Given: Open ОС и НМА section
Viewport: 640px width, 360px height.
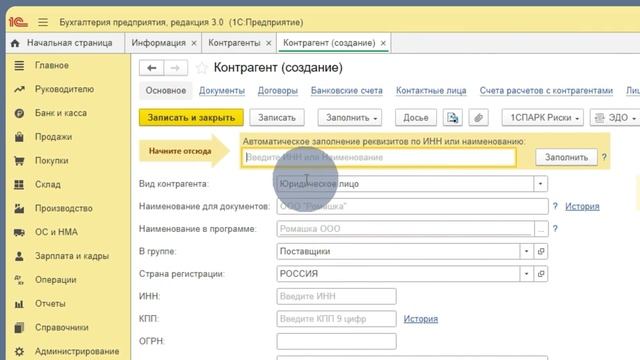Looking at the screenshot, I should [x=56, y=232].
